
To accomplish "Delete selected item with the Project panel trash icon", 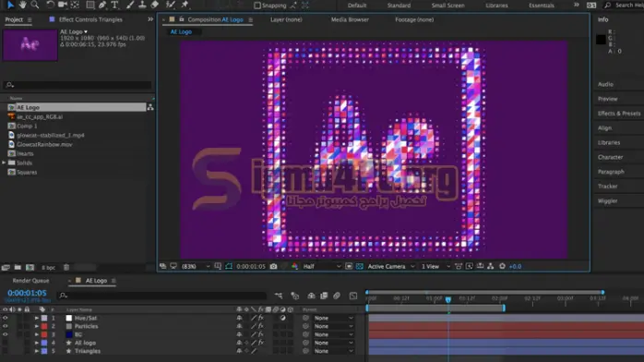I will point(66,268).
